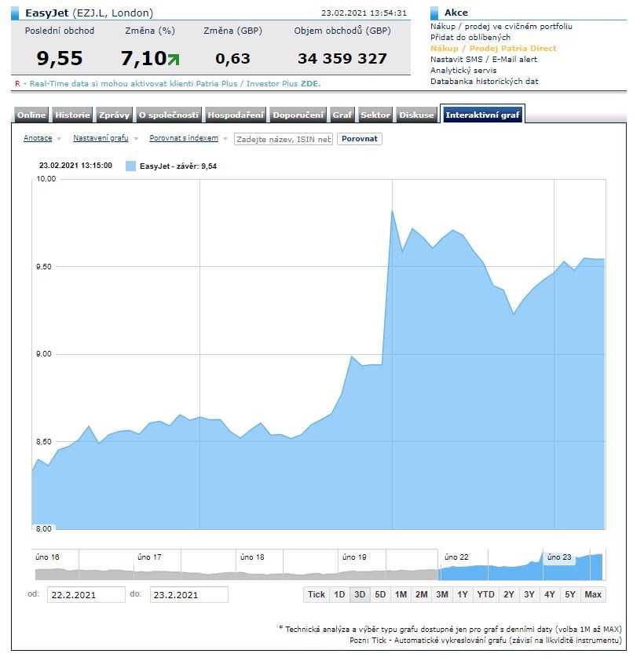Image resolution: width=644 pixels, height=661 pixels.
Task: Click the compare name or ISIN input field
Action: 284,139
